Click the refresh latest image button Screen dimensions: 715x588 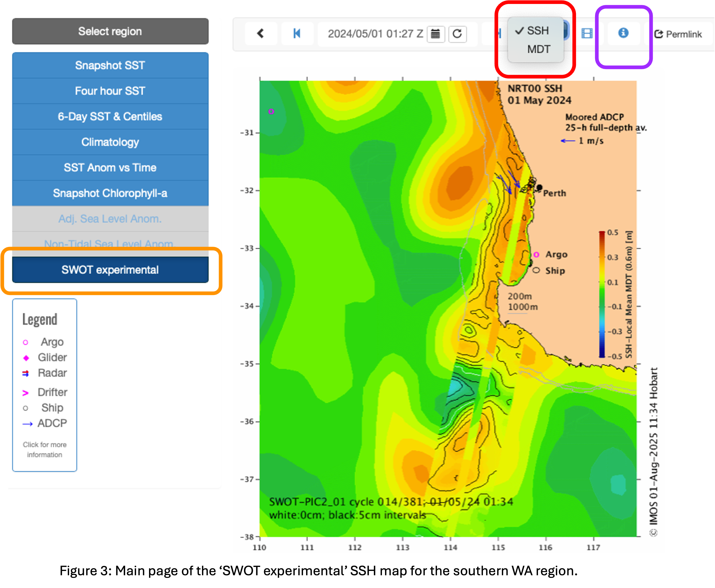[457, 34]
